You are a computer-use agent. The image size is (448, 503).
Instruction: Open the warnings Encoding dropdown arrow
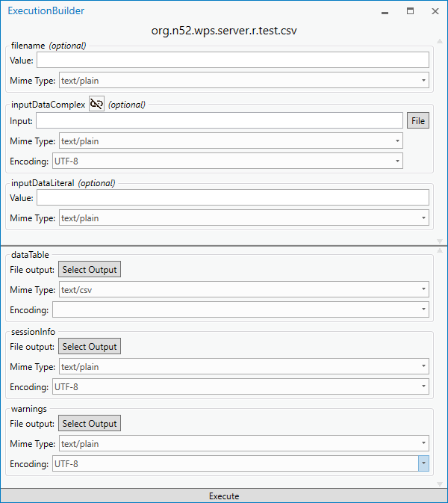point(423,463)
